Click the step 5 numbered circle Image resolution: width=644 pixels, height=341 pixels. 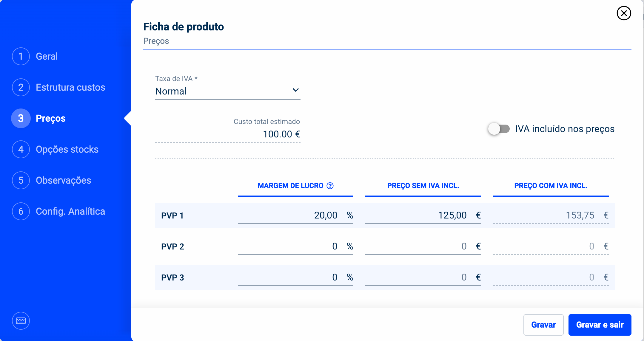[21, 180]
